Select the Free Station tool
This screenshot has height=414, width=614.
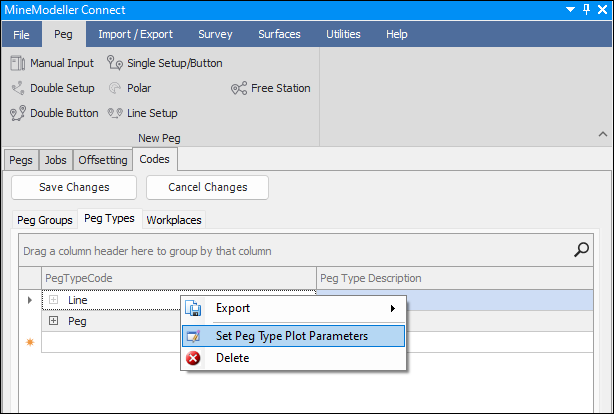tap(271, 88)
